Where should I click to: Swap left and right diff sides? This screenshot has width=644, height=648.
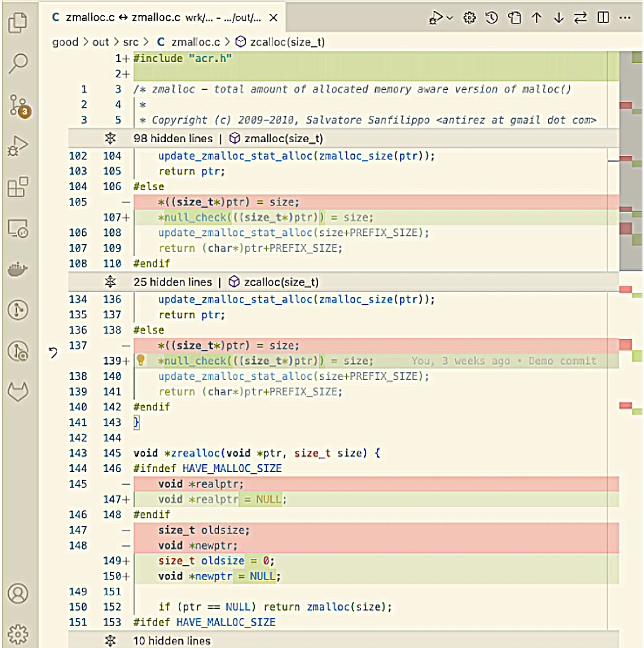tap(580, 18)
